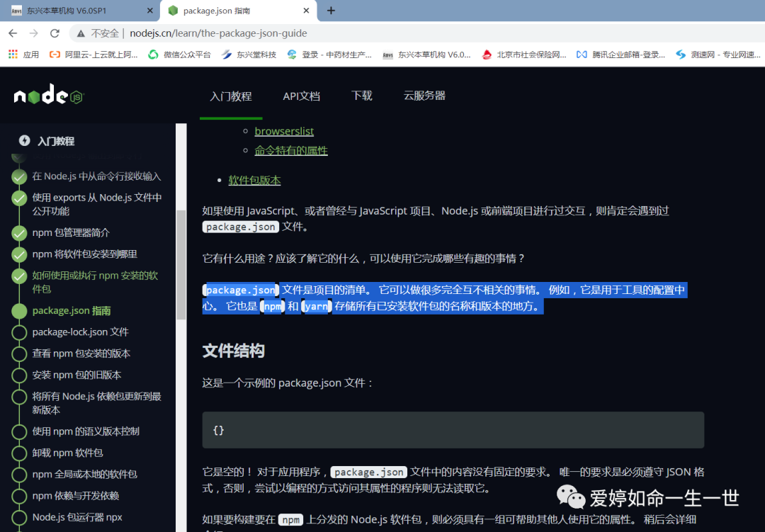Click checkmark circle beside npm 包管理器简介
This screenshot has width=765, height=532.
(x=20, y=233)
